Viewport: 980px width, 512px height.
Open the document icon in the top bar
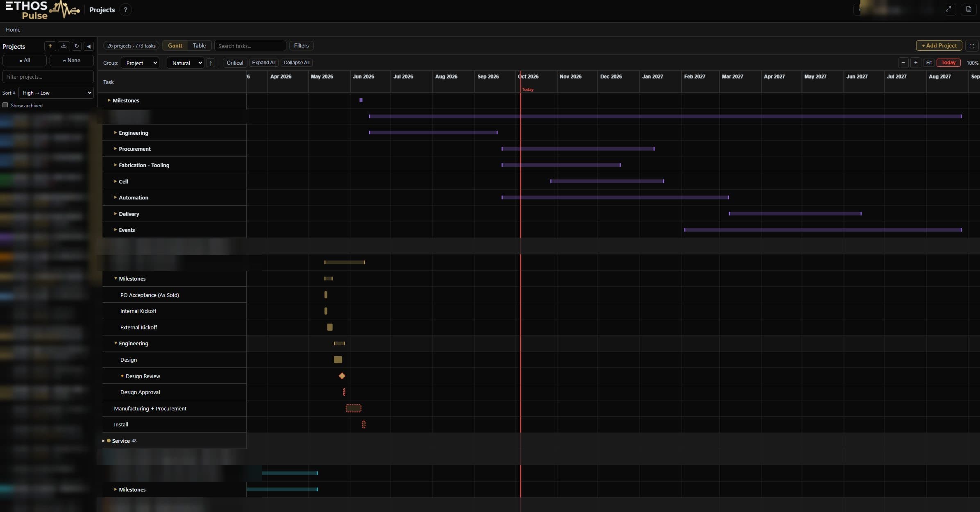click(x=969, y=9)
